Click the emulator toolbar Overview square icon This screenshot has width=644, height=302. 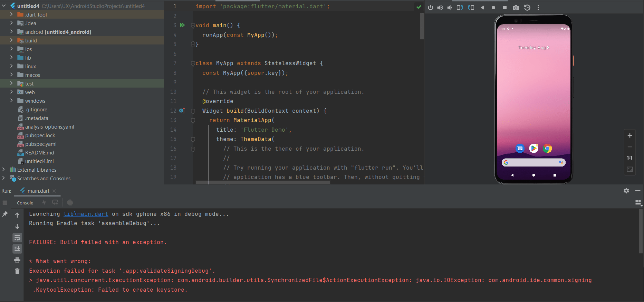click(504, 8)
